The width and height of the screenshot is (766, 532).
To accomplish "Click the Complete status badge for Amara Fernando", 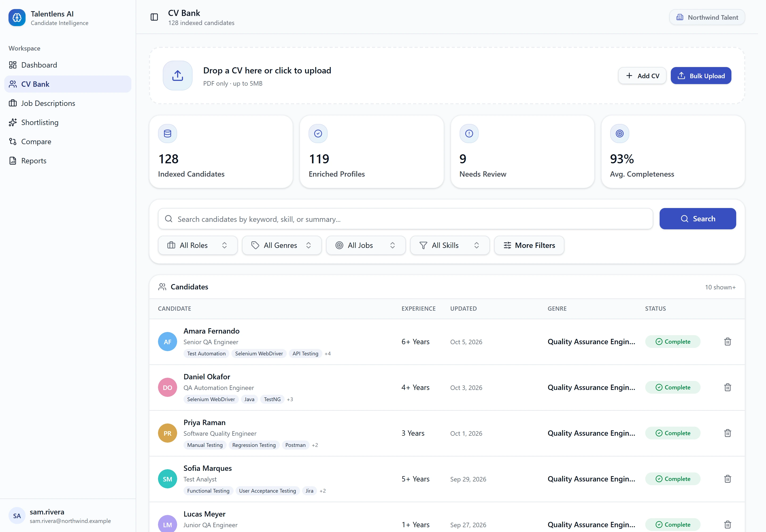I will pos(673,342).
